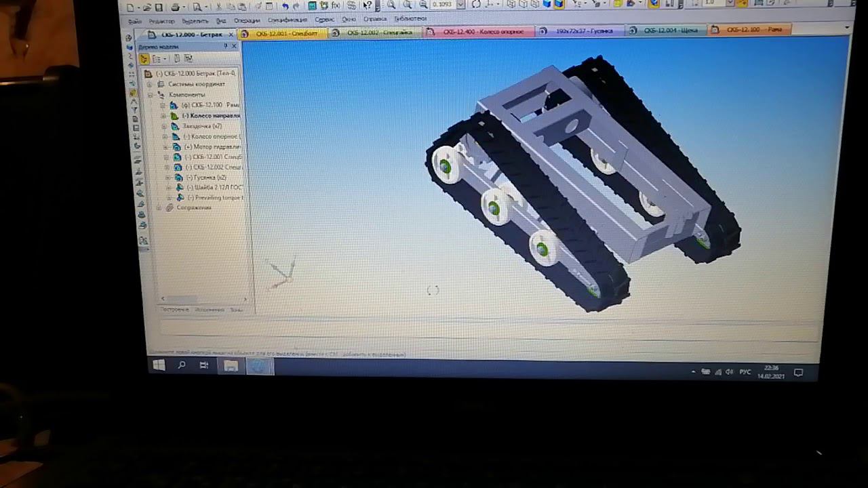The image size is (868, 488).
Task: Expand the Мотор гидравлический node
Action: click(x=165, y=147)
